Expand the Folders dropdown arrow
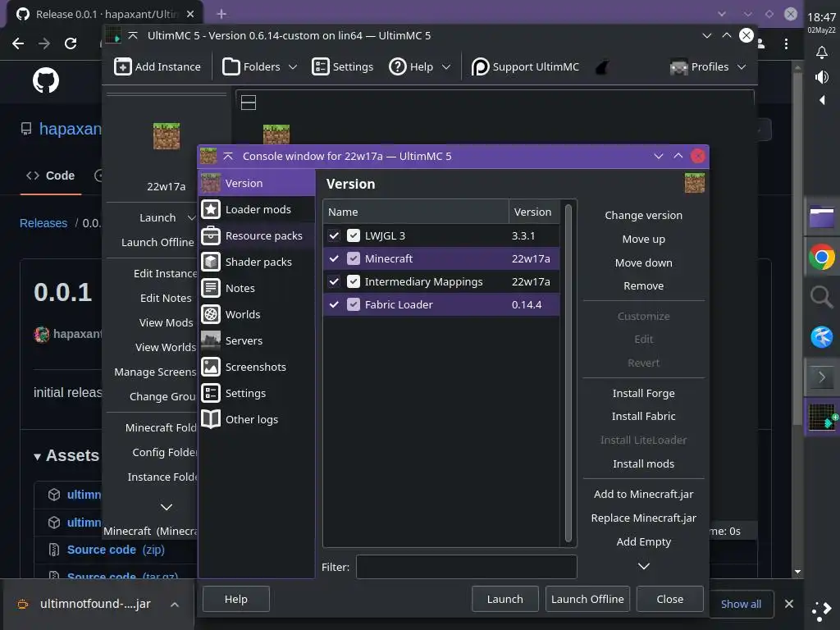 tap(293, 67)
